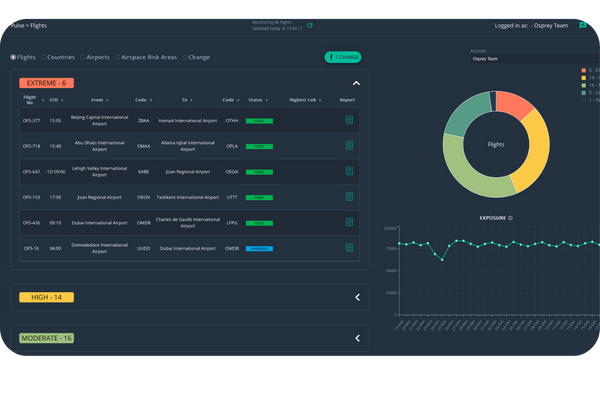The height and width of the screenshot is (400, 600).
Task: Click the refresh icon beside the monitoring status
Action: (x=310, y=26)
